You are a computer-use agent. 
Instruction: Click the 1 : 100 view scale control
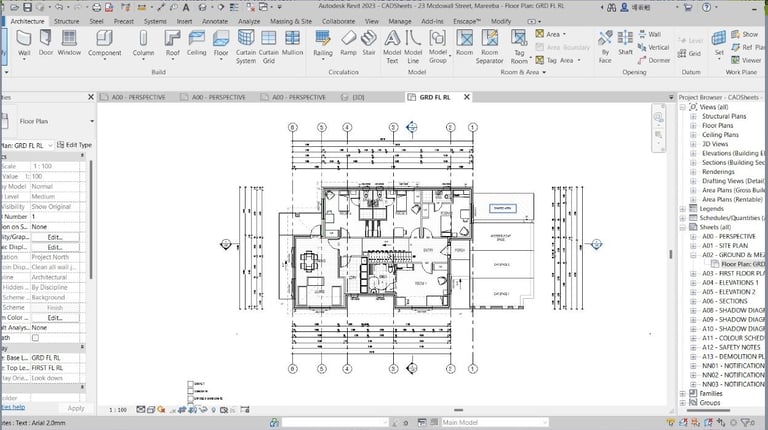pos(118,410)
